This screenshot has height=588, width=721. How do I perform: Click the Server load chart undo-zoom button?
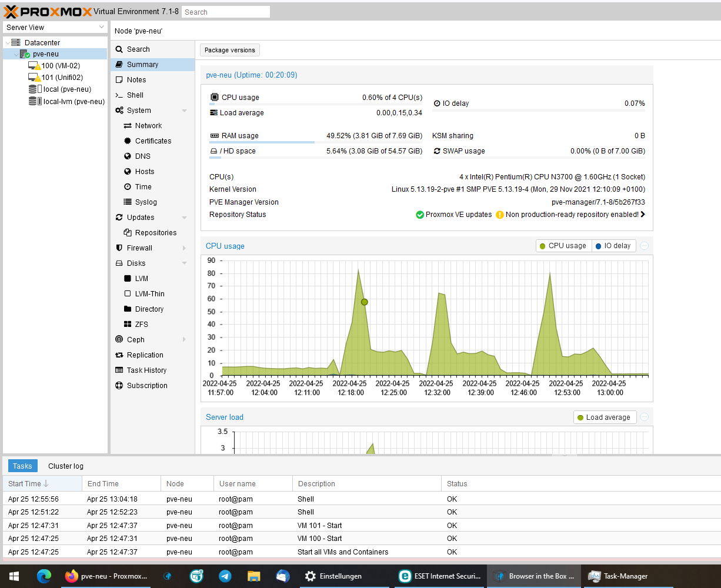tap(645, 417)
